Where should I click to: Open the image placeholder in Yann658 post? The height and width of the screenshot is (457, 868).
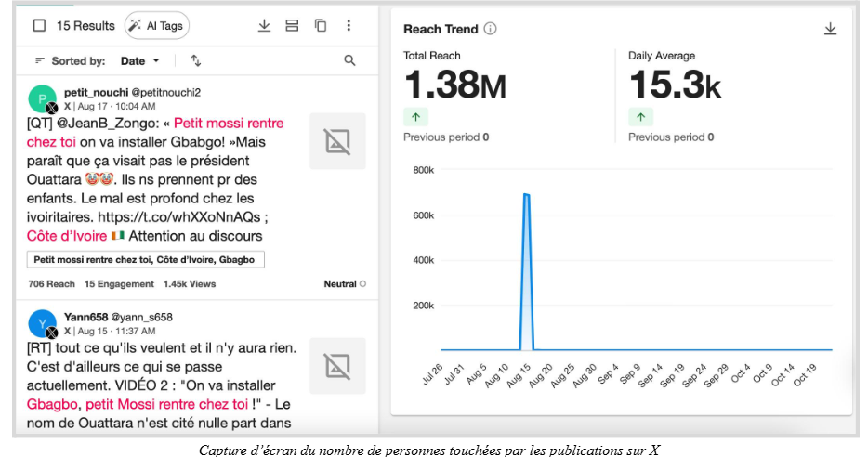(337, 366)
